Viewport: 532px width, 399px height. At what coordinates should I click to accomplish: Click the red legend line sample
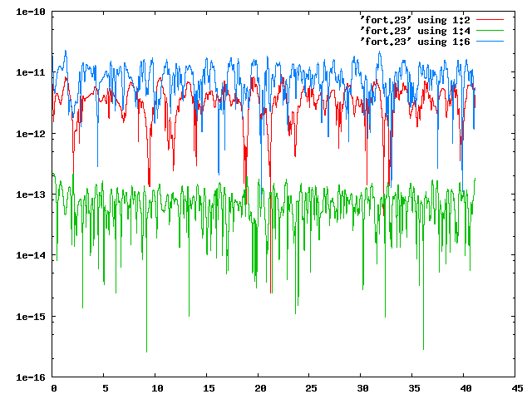click(490, 20)
